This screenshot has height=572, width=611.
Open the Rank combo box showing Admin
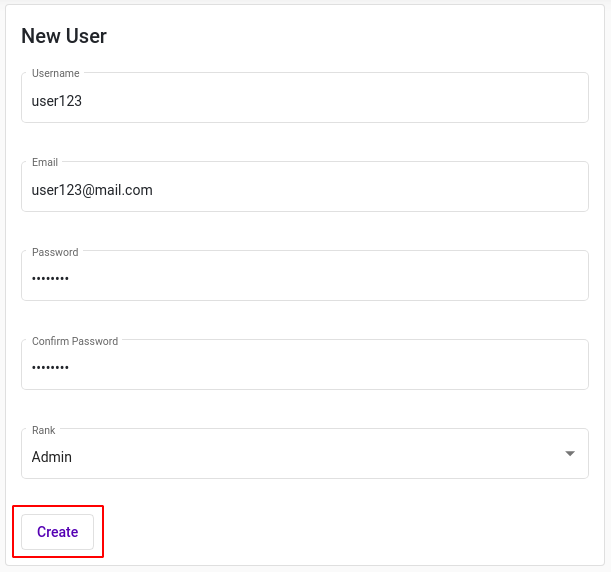(x=305, y=454)
